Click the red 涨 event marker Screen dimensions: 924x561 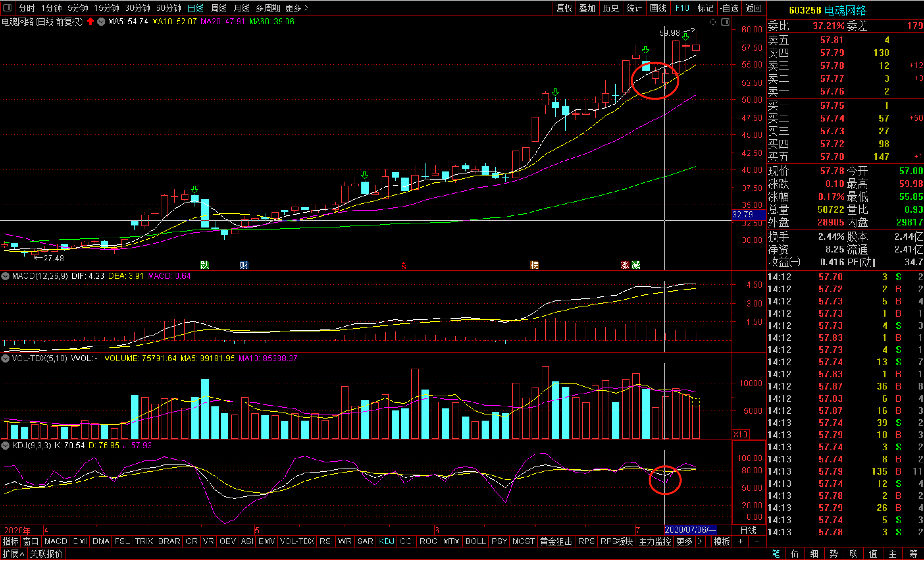pyautogui.click(x=625, y=265)
